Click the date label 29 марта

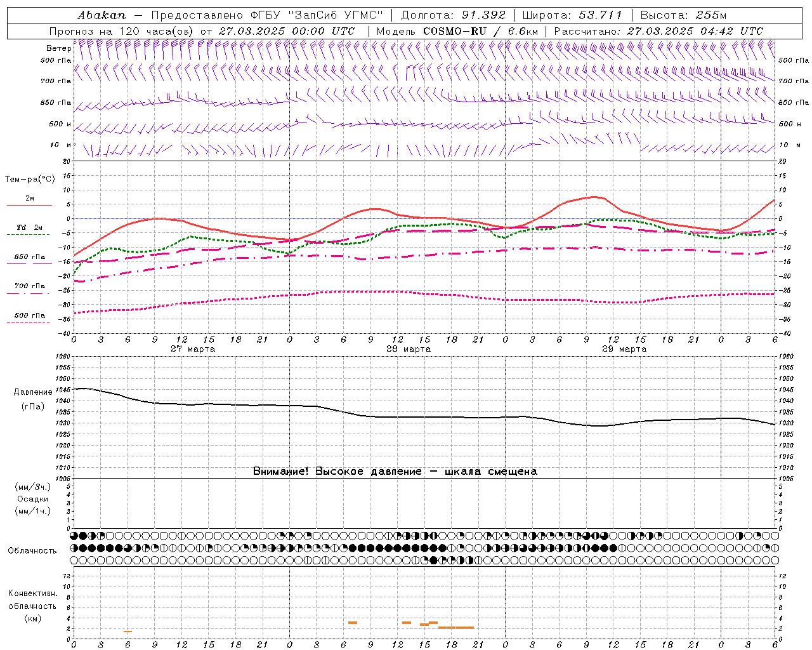point(624,349)
